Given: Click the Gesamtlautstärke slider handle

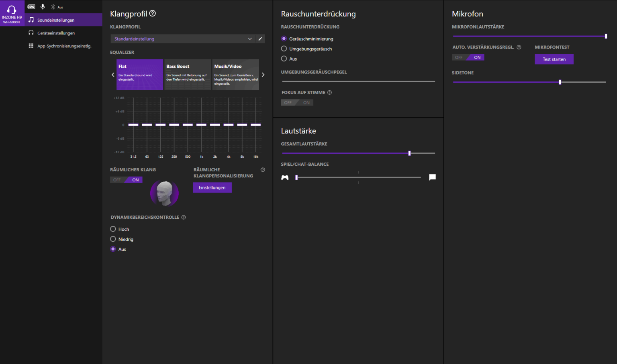Looking at the screenshot, I should [x=409, y=153].
